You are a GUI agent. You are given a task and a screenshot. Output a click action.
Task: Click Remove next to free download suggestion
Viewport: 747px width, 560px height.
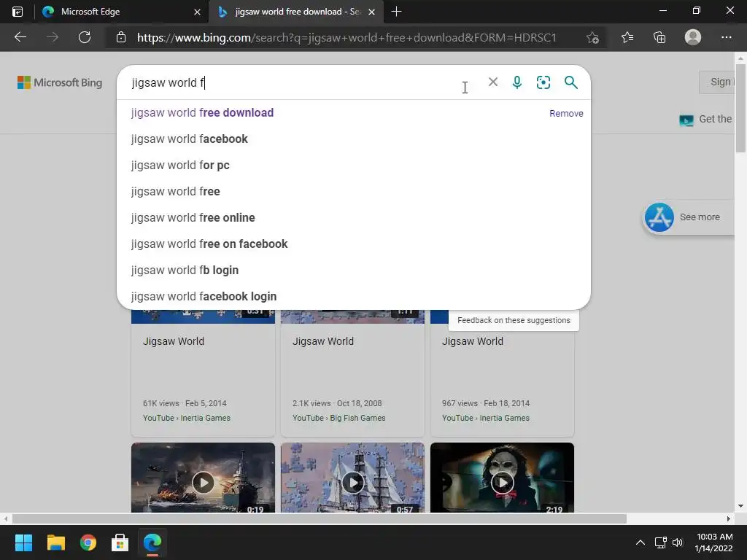point(566,113)
